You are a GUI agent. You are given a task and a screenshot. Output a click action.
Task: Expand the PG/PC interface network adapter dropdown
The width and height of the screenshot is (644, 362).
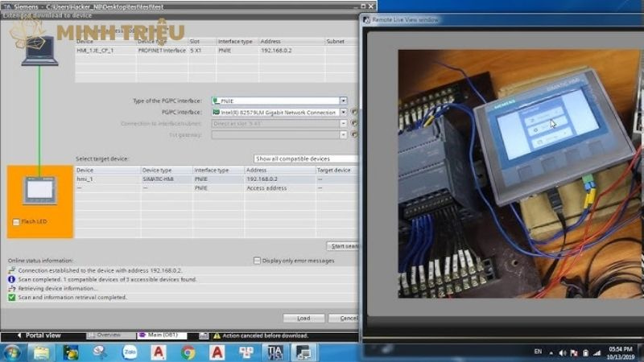pyautogui.click(x=344, y=113)
